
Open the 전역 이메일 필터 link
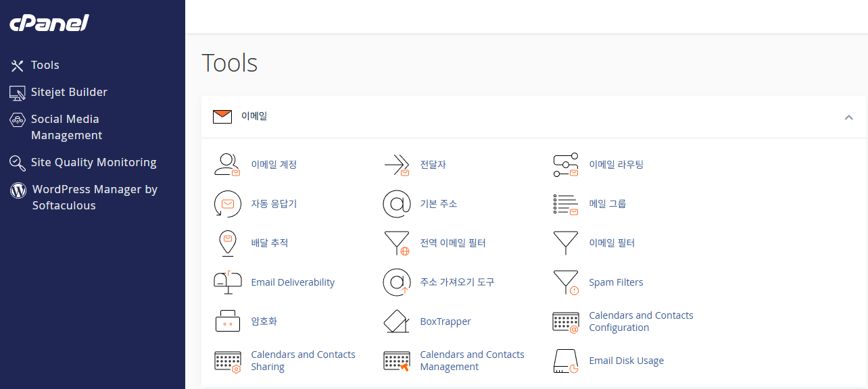[453, 243]
